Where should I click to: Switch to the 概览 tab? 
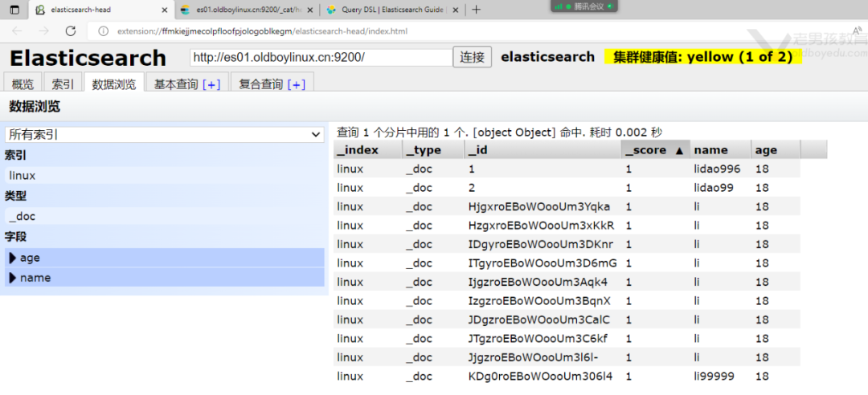point(23,84)
